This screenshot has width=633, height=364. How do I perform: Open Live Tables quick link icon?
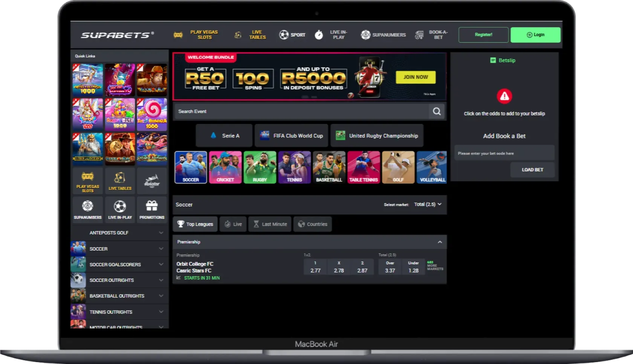click(x=120, y=181)
